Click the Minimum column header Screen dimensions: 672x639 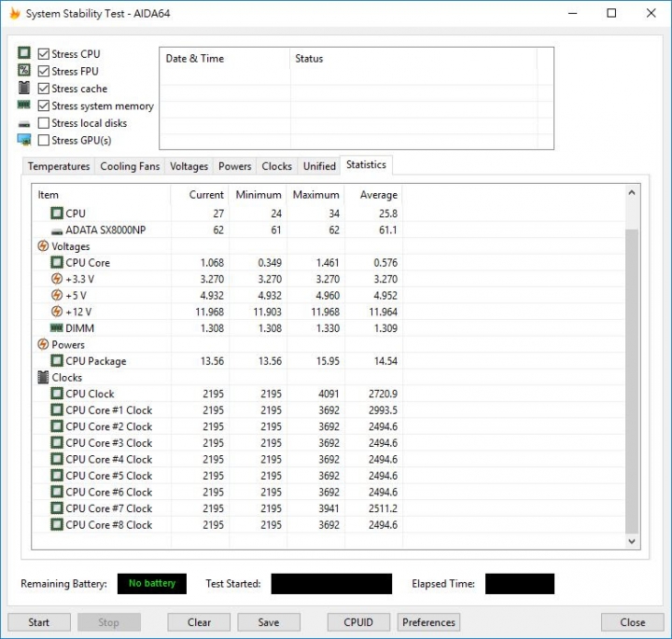pyautogui.click(x=258, y=195)
